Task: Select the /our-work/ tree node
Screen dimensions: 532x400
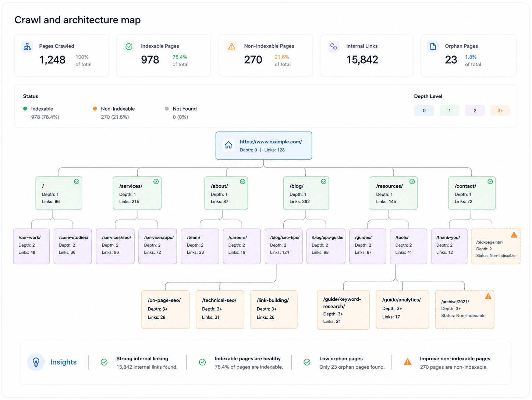Action: pyautogui.click(x=31, y=246)
